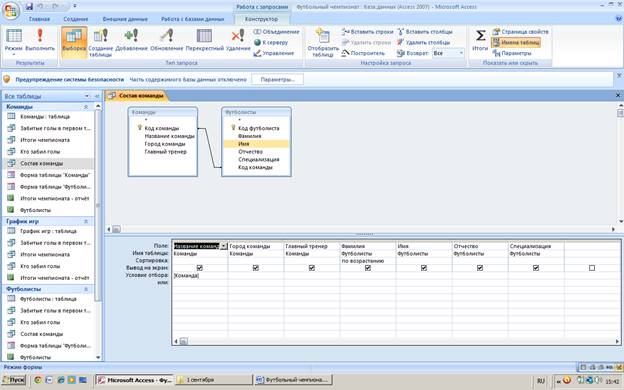This screenshot has height=390, width=624.
Task: Open the Возврат value dropdown
Action: click(x=461, y=53)
